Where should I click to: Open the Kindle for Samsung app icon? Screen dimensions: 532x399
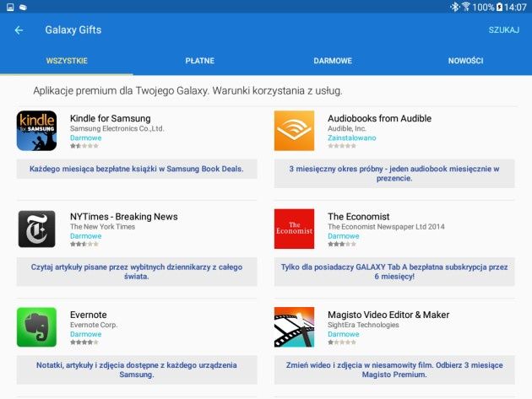click(36, 131)
